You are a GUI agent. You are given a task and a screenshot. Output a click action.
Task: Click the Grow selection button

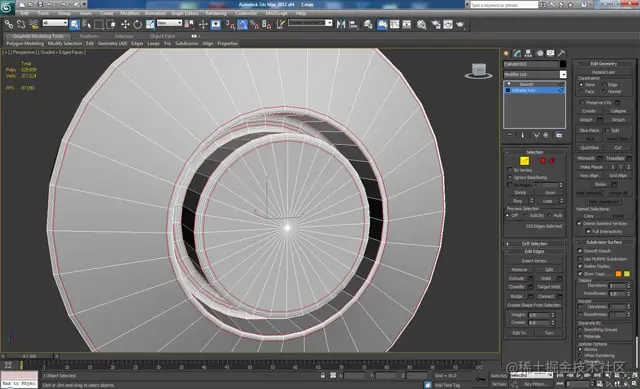click(549, 193)
